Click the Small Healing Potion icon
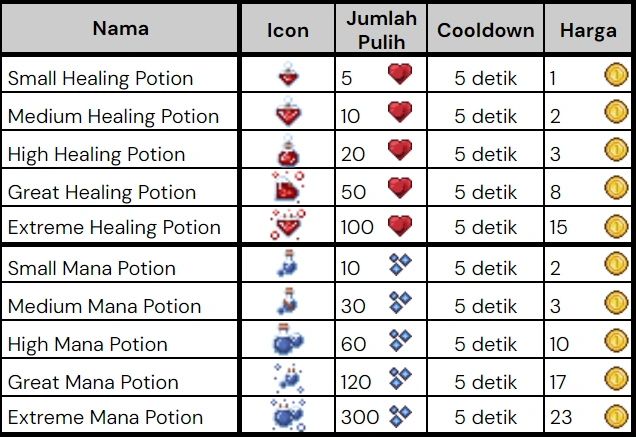Screen dimensions: 637x437 click(x=289, y=77)
